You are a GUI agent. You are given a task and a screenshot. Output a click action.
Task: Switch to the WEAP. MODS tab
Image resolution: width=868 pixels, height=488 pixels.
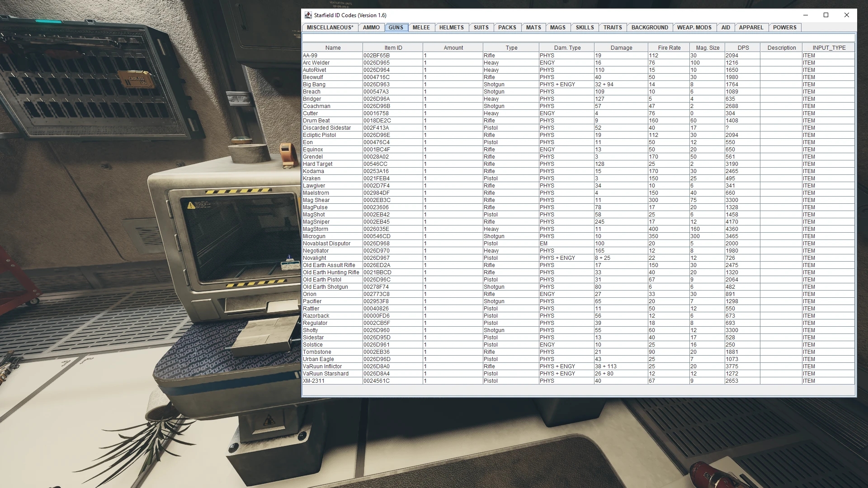pyautogui.click(x=694, y=28)
